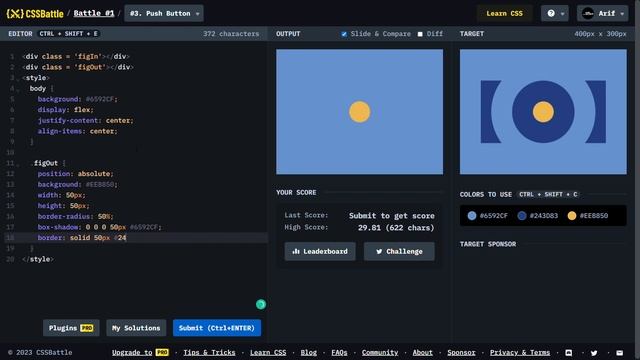Screen dimensions: 640x360
Task: Click the '372 characters' counter
Action: (x=231, y=34)
